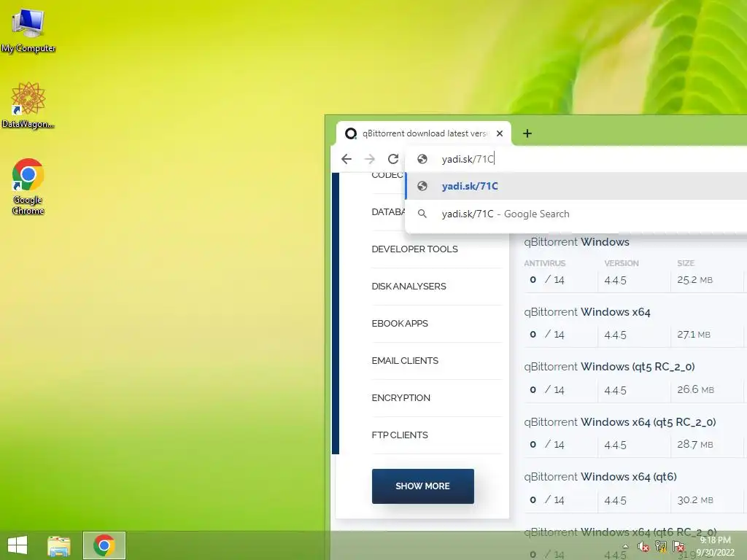Click the network tray icon

point(661,547)
